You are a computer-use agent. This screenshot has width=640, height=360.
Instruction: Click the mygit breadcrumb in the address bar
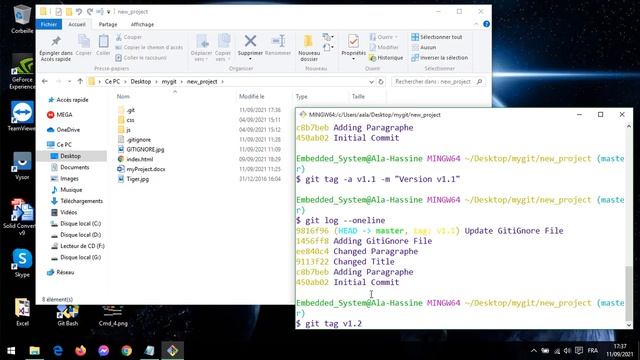click(169, 82)
